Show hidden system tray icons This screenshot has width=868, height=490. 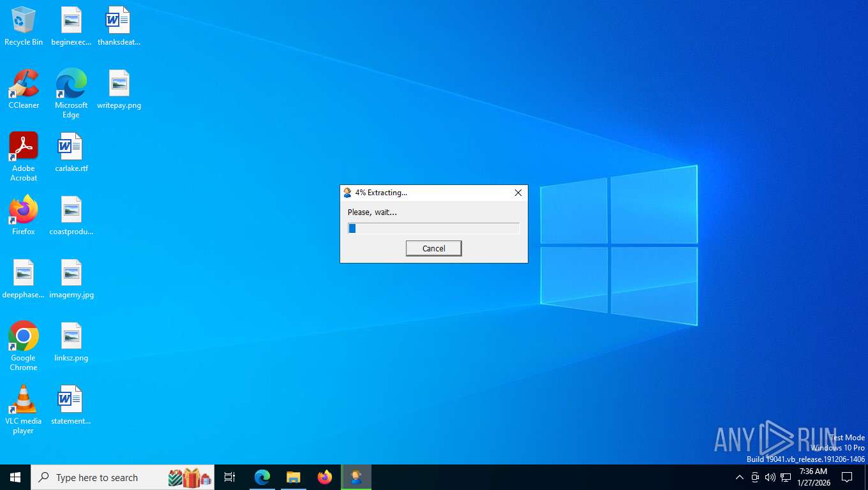[x=740, y=477]
